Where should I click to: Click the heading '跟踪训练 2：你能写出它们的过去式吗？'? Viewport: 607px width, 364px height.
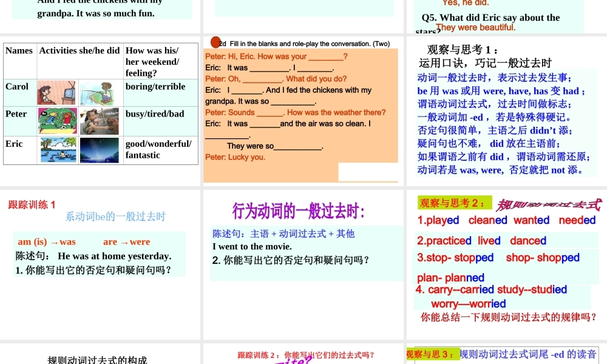pos(306,355)
